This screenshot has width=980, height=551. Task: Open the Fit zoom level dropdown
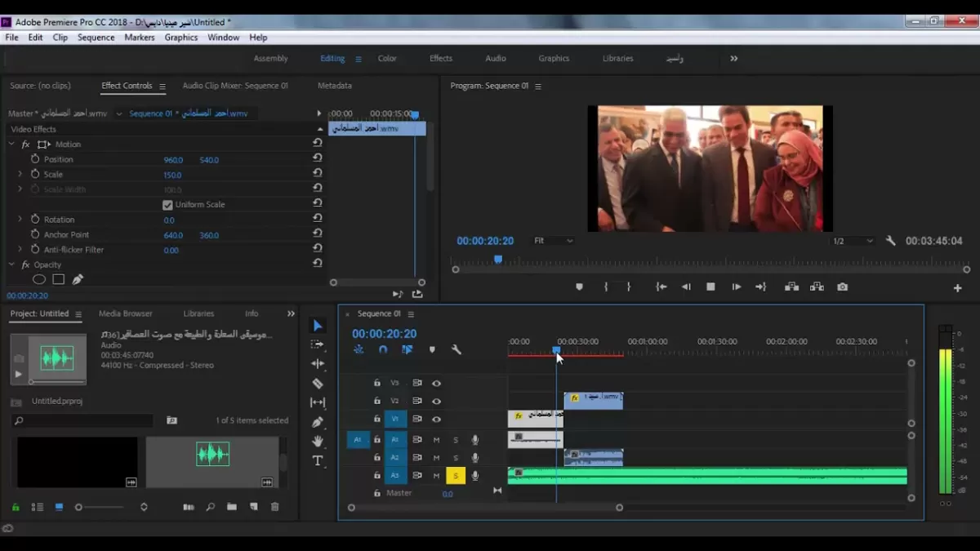(554, 241)
